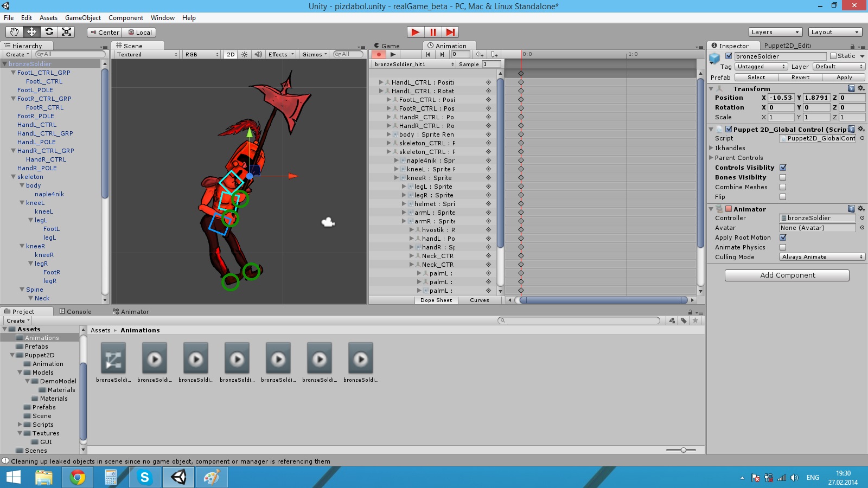
Task: Open Animator component help icon
Action: pyautogui.click(x=851, y=209)
